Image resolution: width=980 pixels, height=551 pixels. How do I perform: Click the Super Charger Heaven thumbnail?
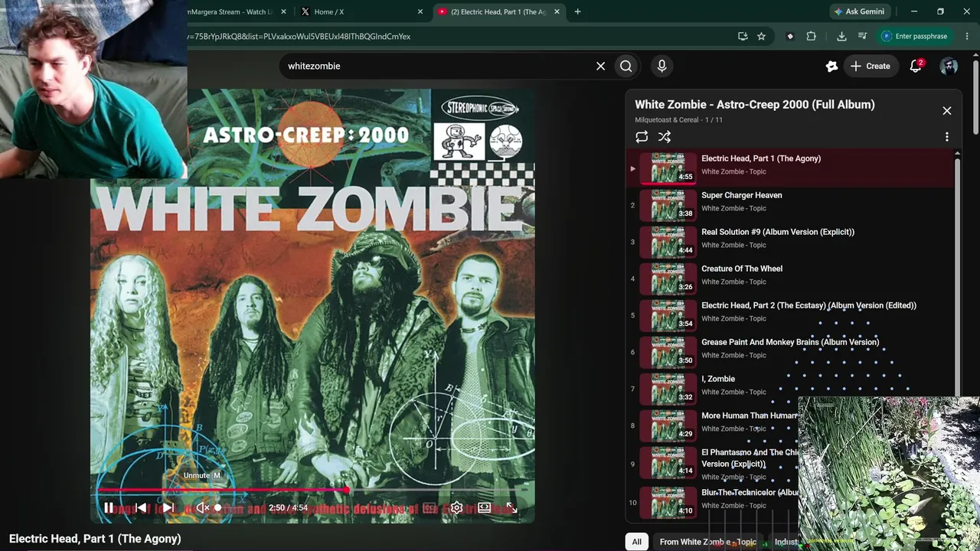(668, 204)
